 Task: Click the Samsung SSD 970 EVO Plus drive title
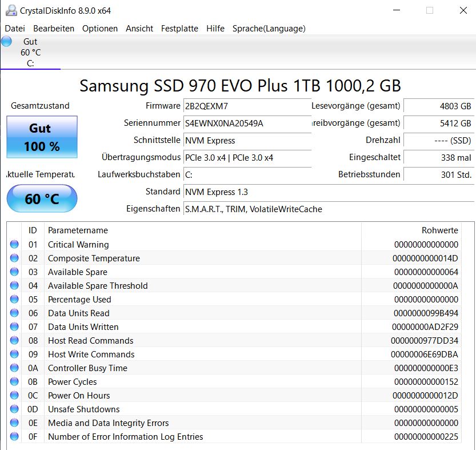click(240, 86)
